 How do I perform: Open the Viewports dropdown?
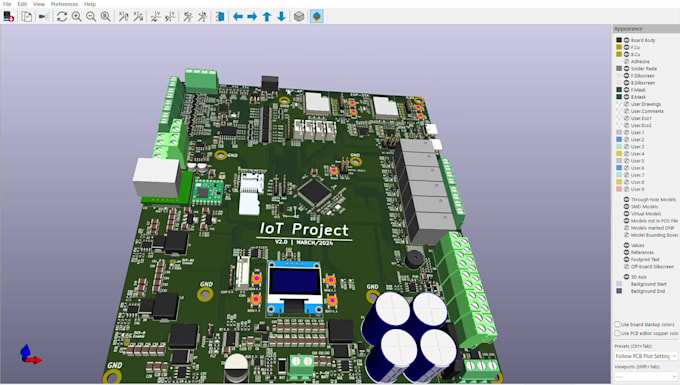[x=646, y=376]
